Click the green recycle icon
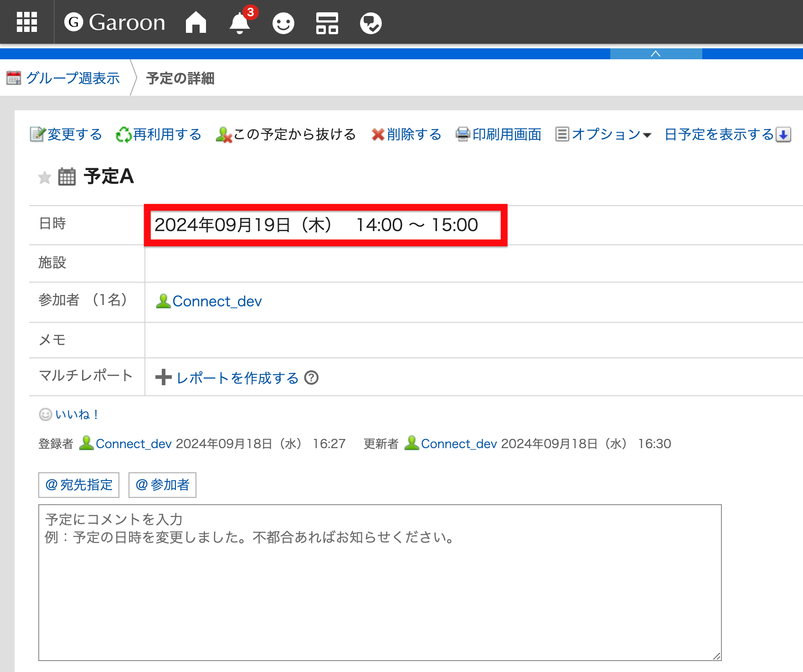The image size is (803, 672). [x=124, y=135]
